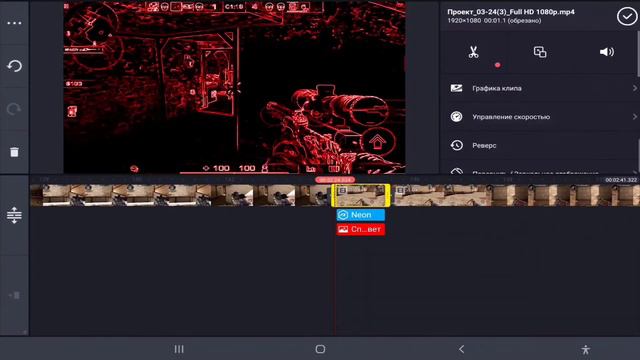Screen dimensions: 640x360
Task: Tap the Android home button
Action: [x=320, y=349]
